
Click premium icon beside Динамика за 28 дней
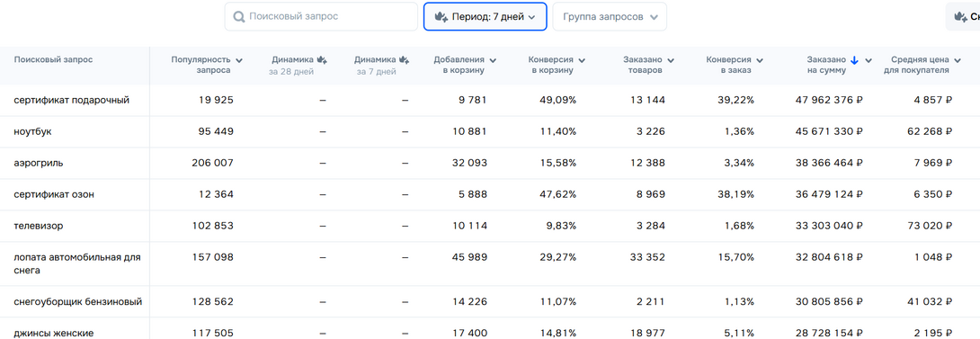coord(323,60)
